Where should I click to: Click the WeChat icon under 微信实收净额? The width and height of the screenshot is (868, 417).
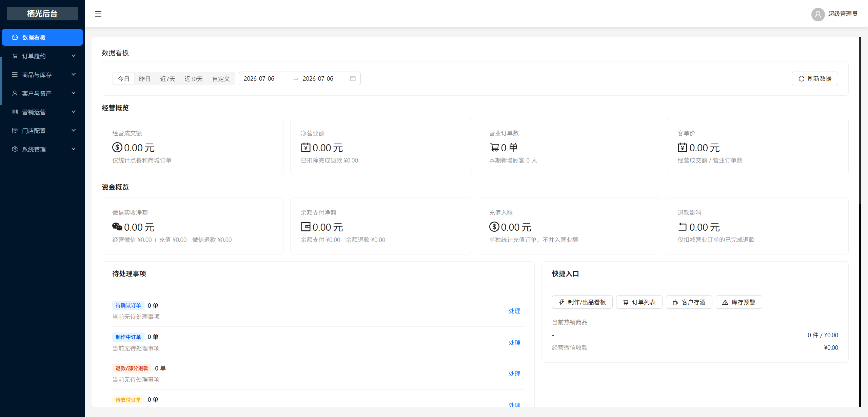click(x=117, y=227)
